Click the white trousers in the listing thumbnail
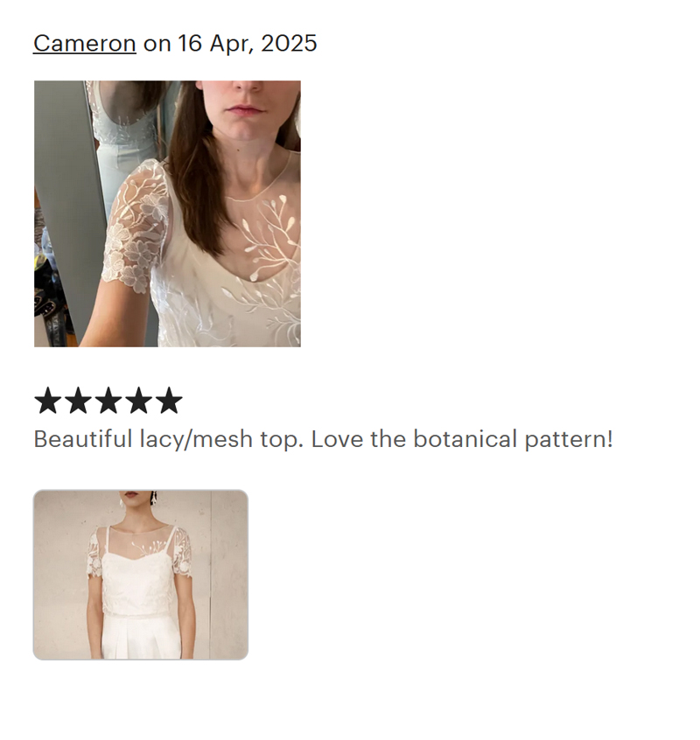 pos(142,639)
